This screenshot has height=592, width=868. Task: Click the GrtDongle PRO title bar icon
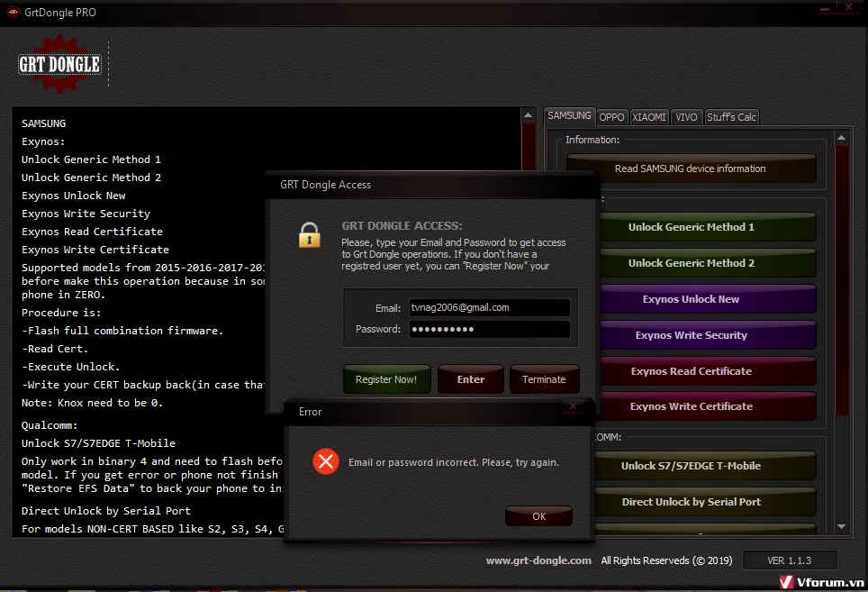13,13
